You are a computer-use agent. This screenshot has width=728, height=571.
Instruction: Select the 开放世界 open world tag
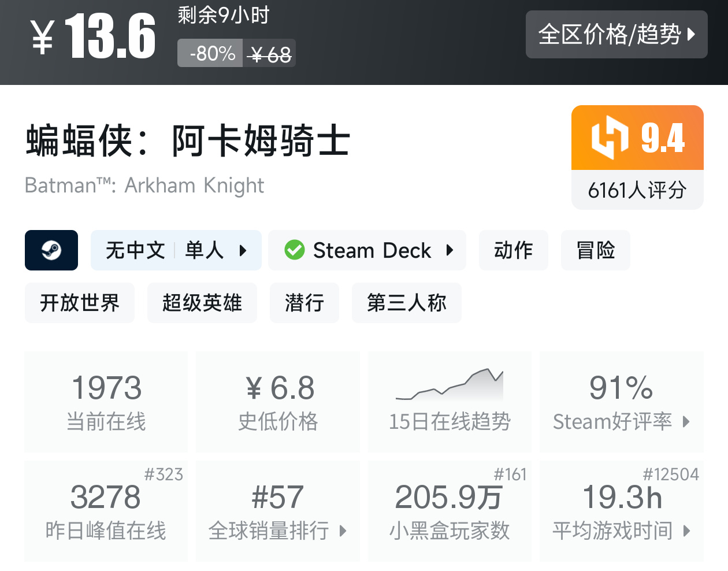[80, 303]
